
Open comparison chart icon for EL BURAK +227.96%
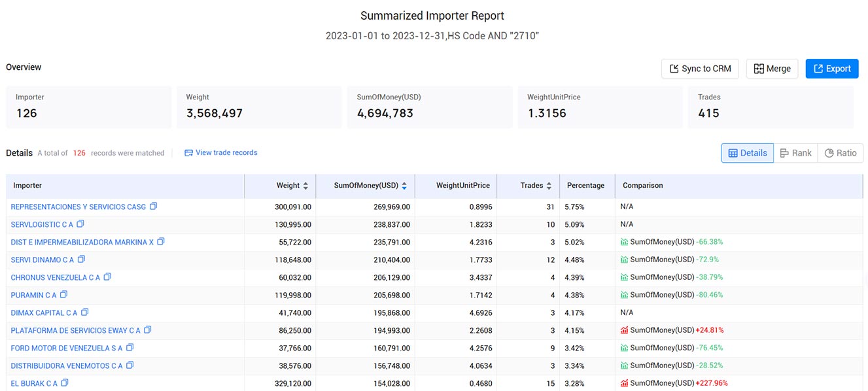pyautogui.click(x=625, y=383)
